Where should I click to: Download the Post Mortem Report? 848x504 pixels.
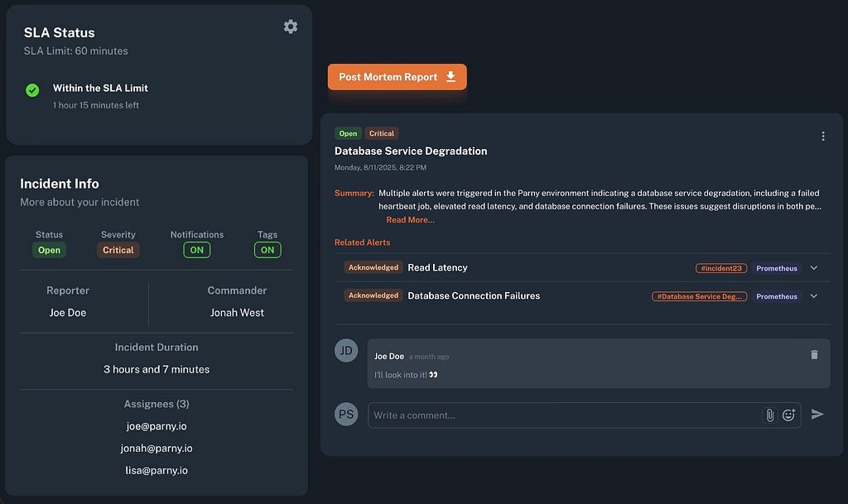[x=397, y=77]
